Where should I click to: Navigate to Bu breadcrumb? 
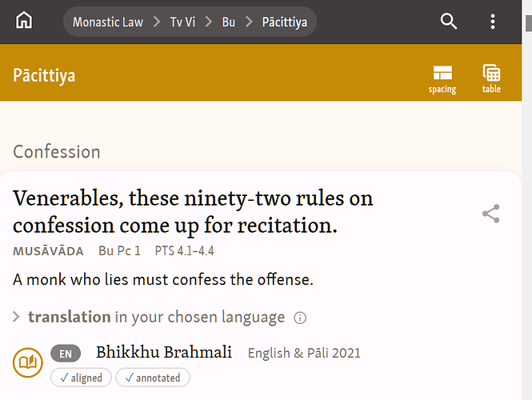[229, 22]
